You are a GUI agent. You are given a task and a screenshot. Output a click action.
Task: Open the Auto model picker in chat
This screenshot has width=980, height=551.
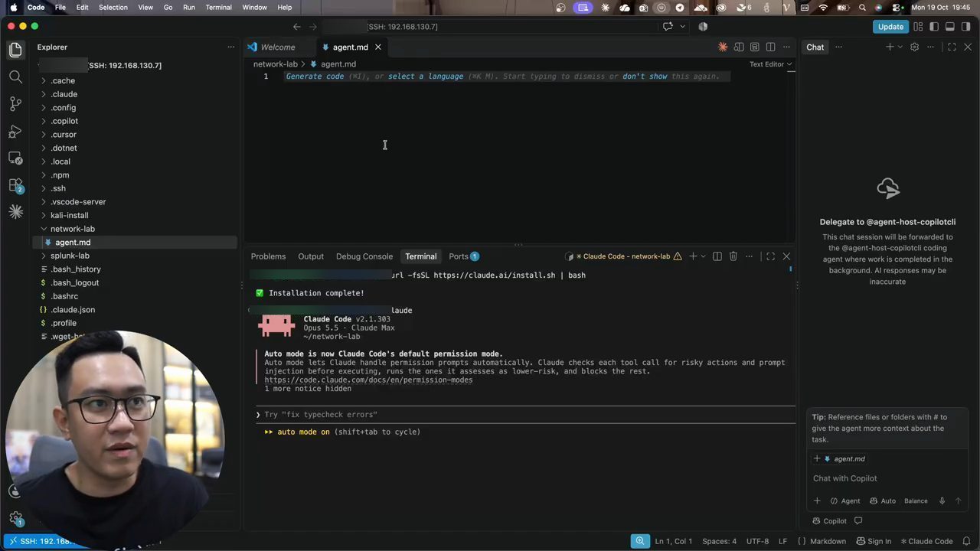click(883, 501)
